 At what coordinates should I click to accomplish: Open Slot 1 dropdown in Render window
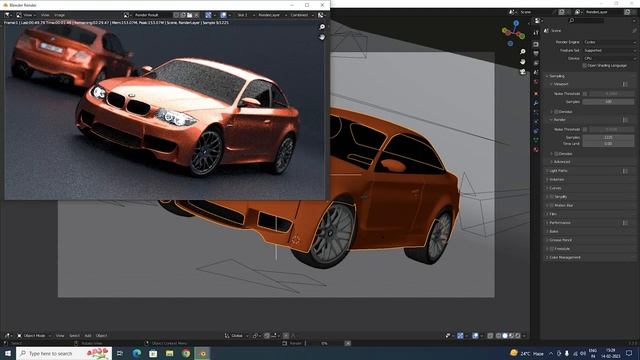245,15
